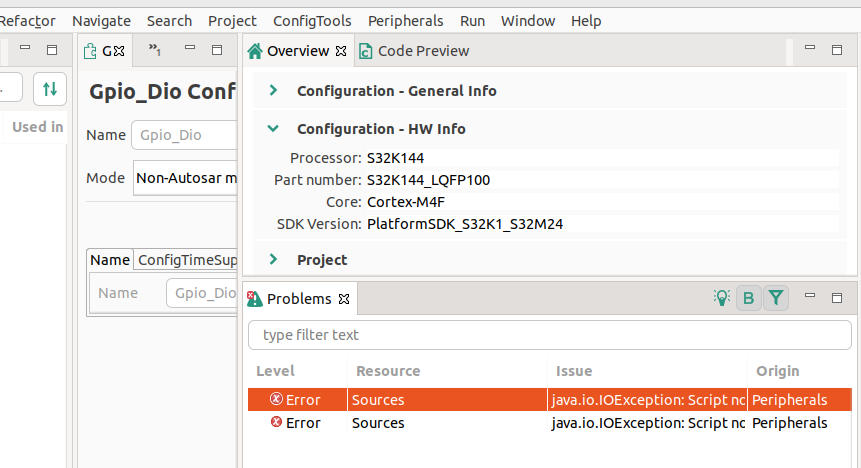The width and height of the screenshot is (861, 468).
Task: Show hidden editor tabs via chevron list
Action: pos(155,49)
